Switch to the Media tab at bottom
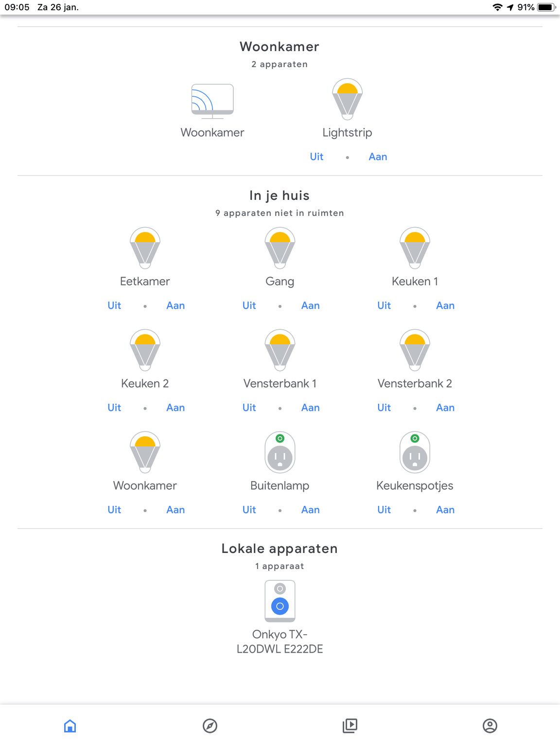Image resolution: width=560 pixels, height=747 pixels. pyautogui.click(x=350, y=726)
